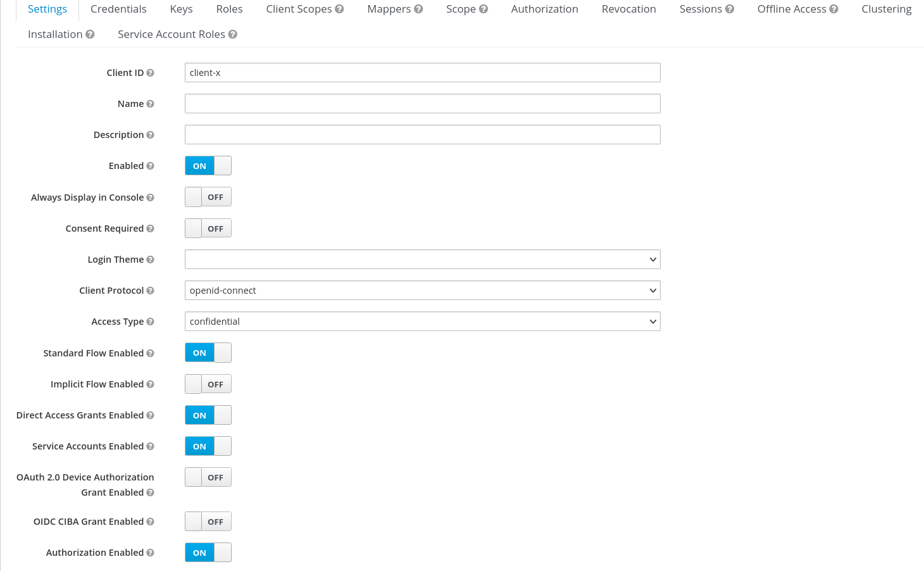Enable Implicit Flow for this client
This screenshot has width=924, height=571.
(x=208, y=384)
